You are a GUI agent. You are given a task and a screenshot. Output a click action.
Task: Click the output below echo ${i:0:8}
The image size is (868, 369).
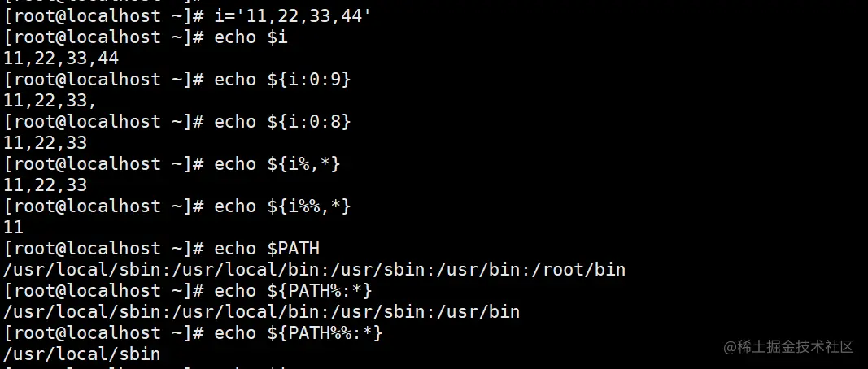[x=46, y=142]
